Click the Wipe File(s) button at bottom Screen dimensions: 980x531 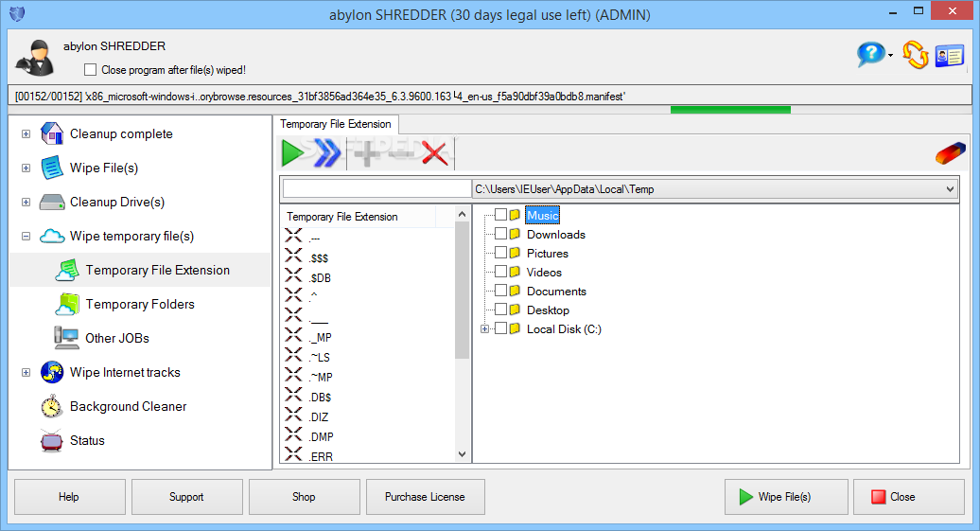pyautogui.click(x=786, y=497)
